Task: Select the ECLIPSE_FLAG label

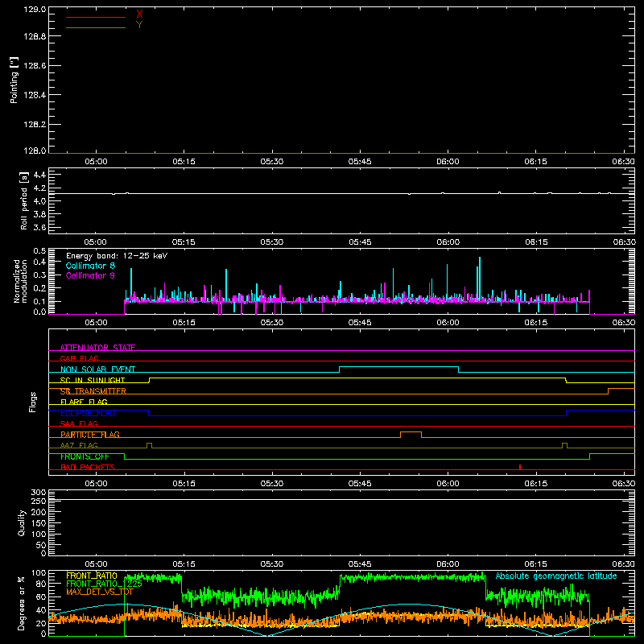Action: point(88,413)
